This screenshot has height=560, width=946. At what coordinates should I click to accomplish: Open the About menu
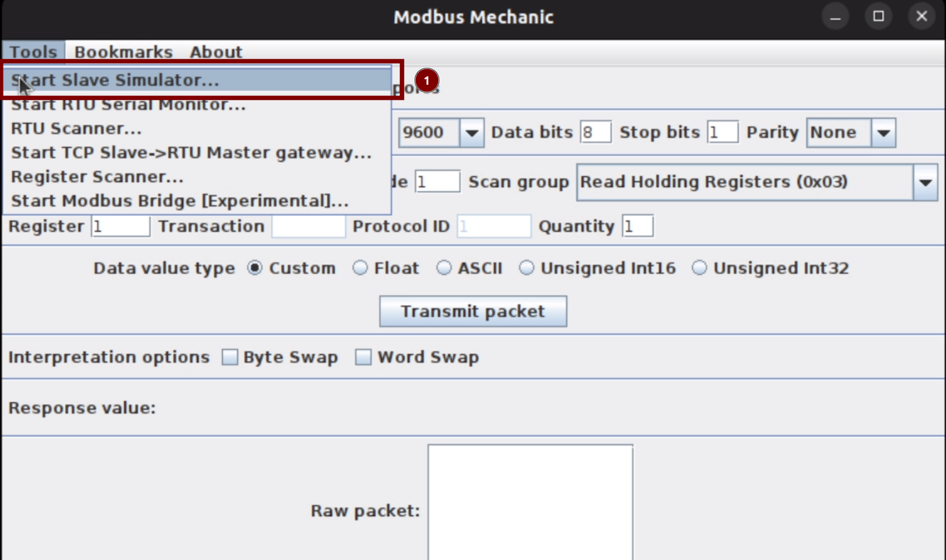click(x=216, y=51)
